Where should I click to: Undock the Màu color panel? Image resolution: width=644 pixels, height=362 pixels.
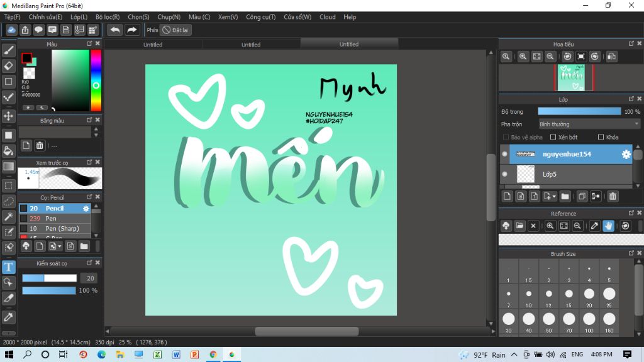pyautogui.click(x=89, y=43)
